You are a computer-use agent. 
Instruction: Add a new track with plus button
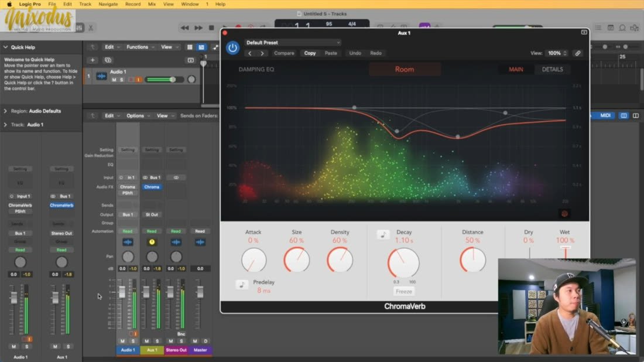(93, 60)
